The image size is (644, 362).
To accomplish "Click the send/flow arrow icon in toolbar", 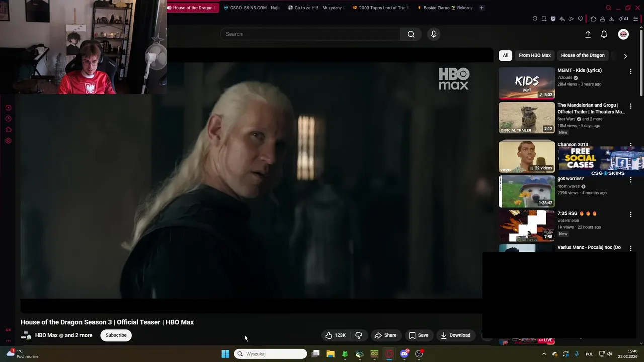I will (x=571, y=19).
